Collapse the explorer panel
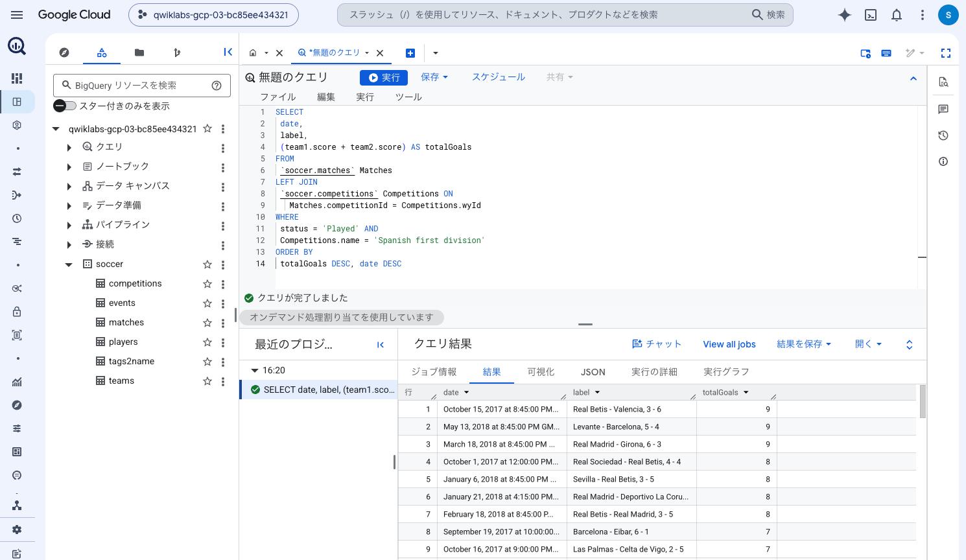Image resolution: width=966 pixels, height=560 pixels. pos(228,52)
